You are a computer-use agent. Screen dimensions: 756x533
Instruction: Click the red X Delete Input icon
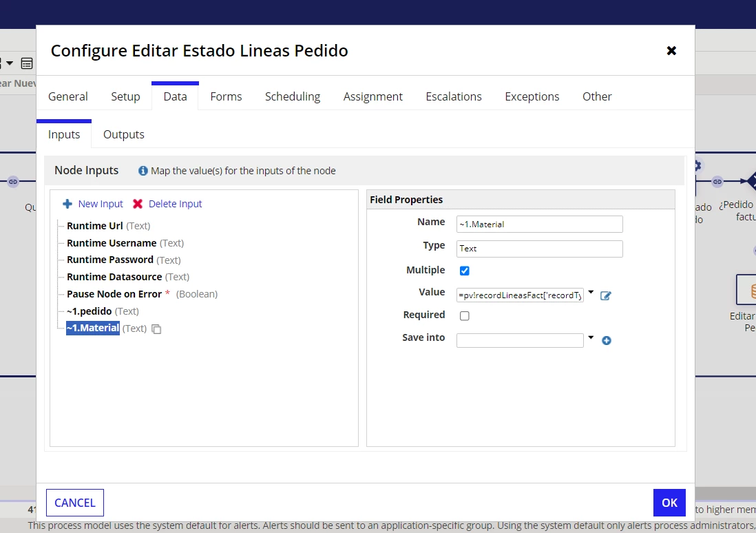coord(138,204)
